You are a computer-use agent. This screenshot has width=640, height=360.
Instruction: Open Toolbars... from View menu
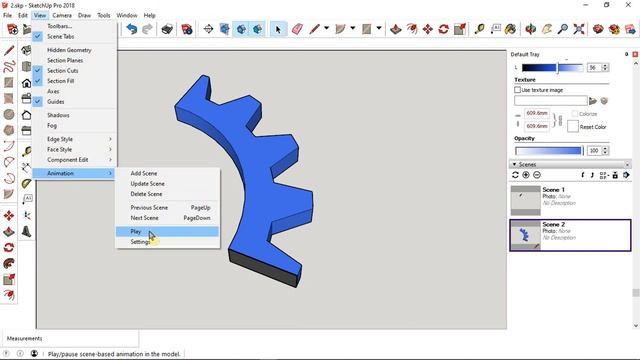59,26
